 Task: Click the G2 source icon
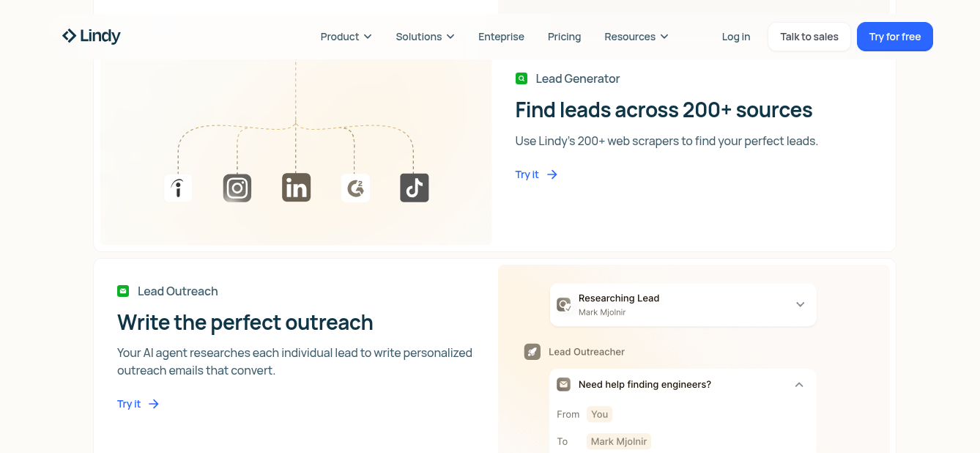[355, 188]
